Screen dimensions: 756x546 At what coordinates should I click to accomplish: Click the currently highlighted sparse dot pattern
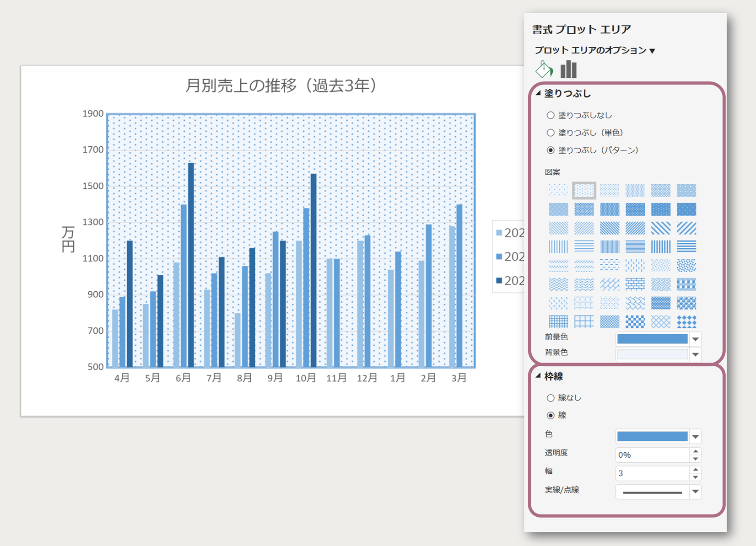pos(584,190)
